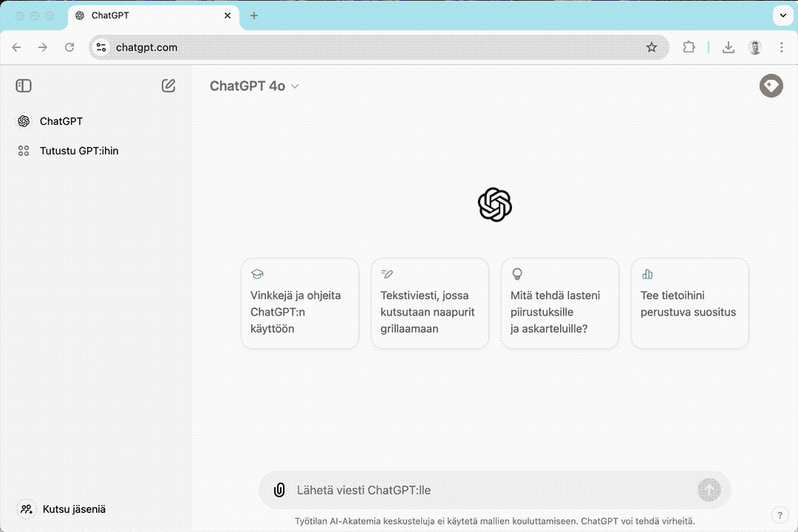The height and width of the screenshot is (532, 798).
Task: Choose the Vinkkejä ja ohjeita suggestion card
Action: pos(299,303)
